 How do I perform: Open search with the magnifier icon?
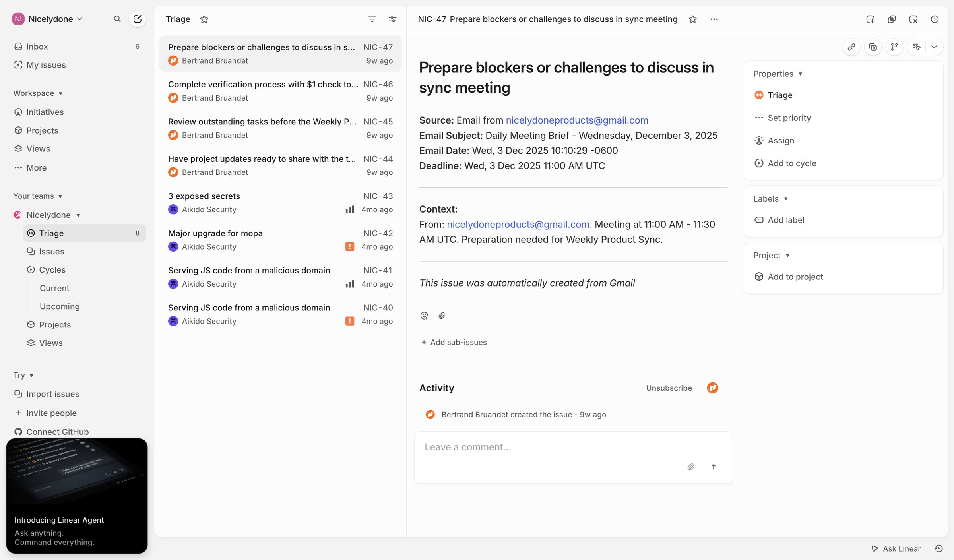point(117,19)
